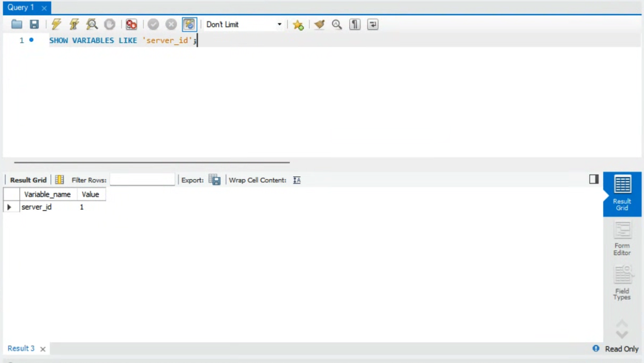Screen dimensions: 644x363
Task: Open the Don't Limit rows dropdown
Action: click(x=243, y=24)
